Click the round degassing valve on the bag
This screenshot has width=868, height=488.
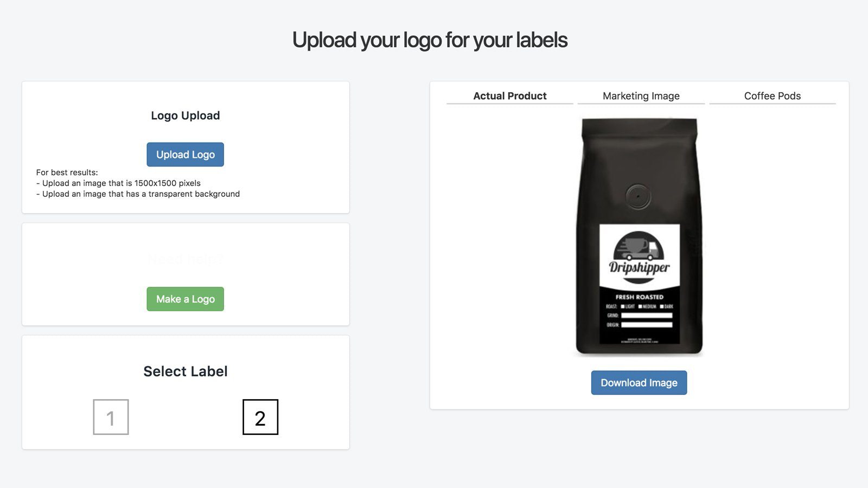(638, 196)
